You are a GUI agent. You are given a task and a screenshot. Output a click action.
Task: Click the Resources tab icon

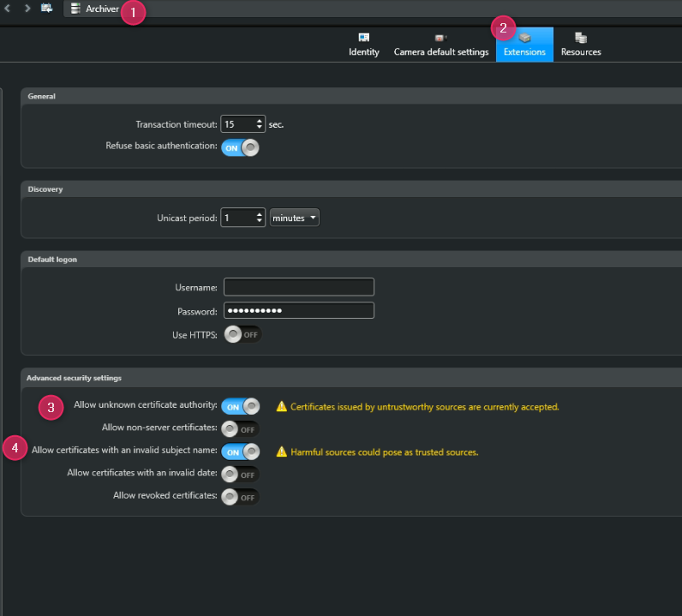pyautogui.click(x=581, y=38)
